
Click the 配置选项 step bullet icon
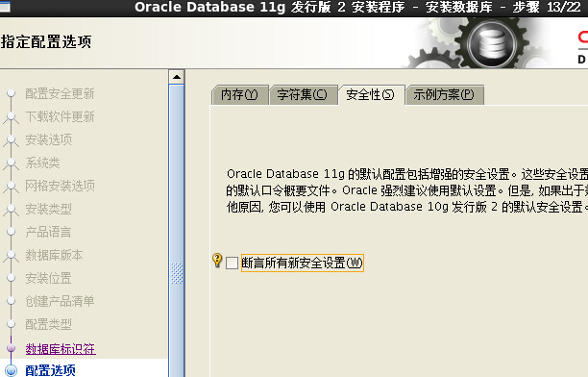pyautogui.click(x=12, y=370)
